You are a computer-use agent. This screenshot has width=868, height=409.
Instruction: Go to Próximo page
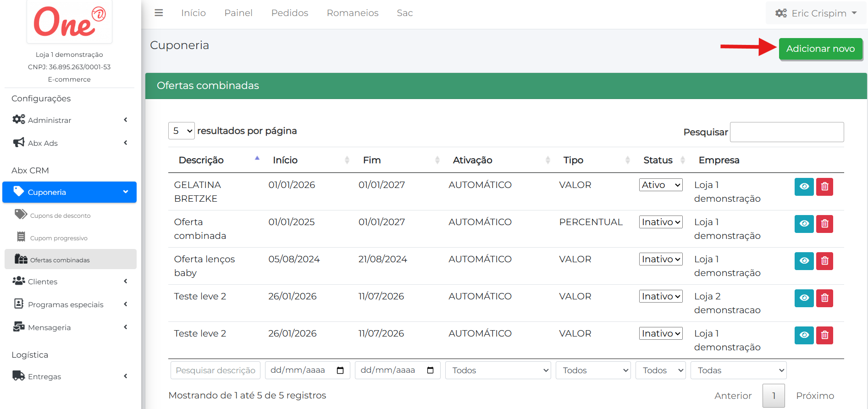pos(814,396)
